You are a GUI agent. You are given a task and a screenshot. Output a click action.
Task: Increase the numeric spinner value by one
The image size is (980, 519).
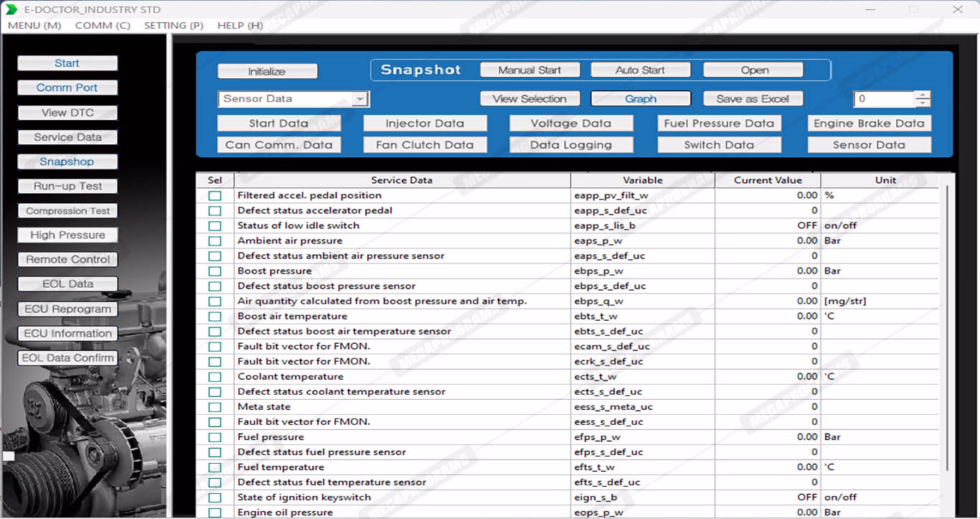tap(923, 95)
